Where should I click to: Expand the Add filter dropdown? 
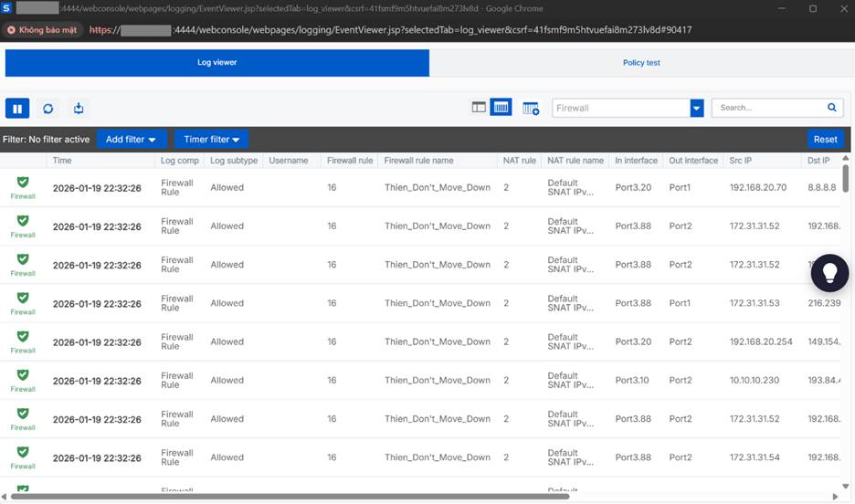coord(132,140)
